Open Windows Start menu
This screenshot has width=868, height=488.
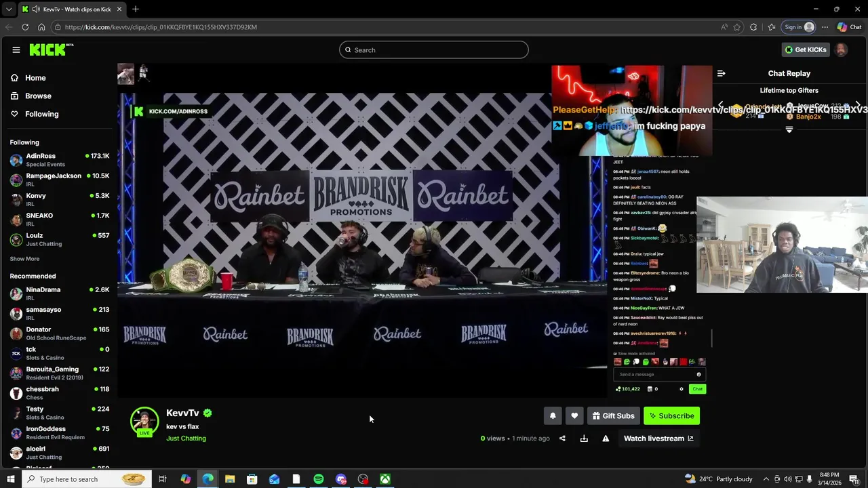click(x=10, y=479)
